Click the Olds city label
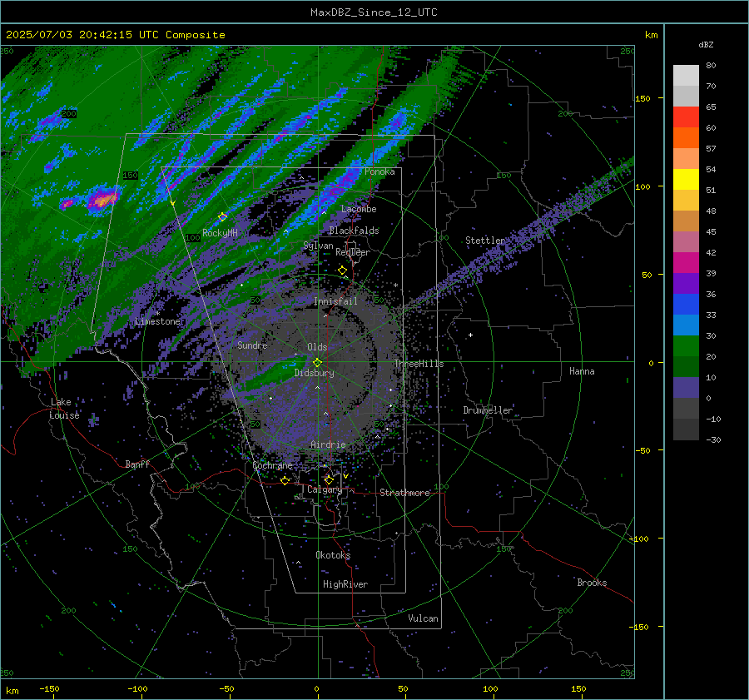Viewport: 749px width, 700px height. pos(317,347)
